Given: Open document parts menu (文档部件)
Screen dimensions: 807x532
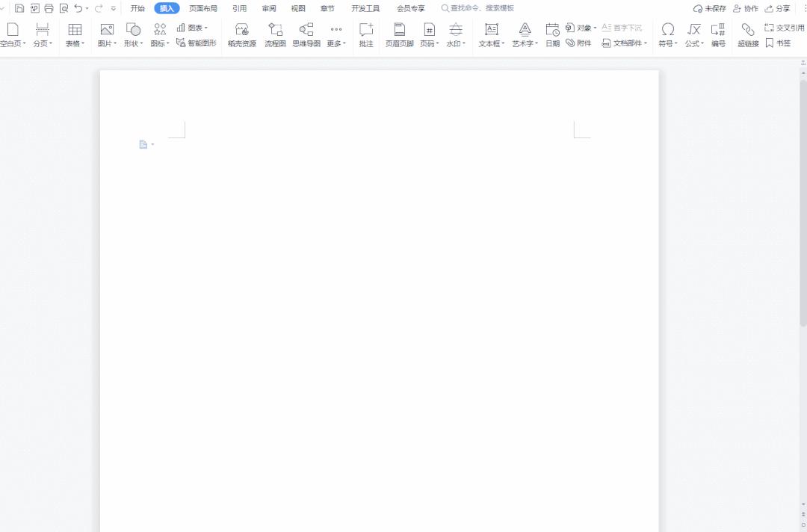Looking at the screenshot, I should point(624,43).
